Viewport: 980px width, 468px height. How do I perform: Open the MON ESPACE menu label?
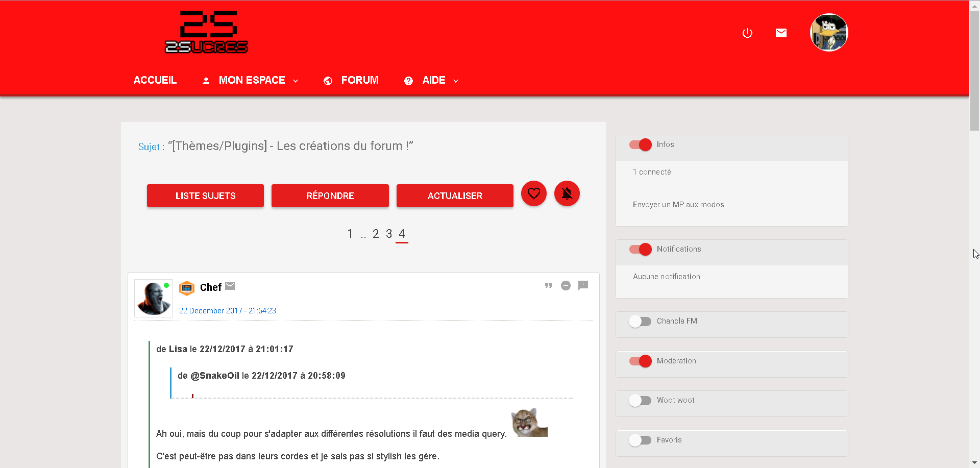pos(252,80)
